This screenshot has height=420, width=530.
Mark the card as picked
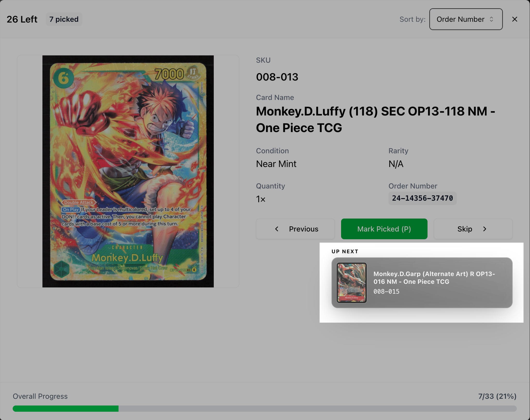(x=384, y=229)
